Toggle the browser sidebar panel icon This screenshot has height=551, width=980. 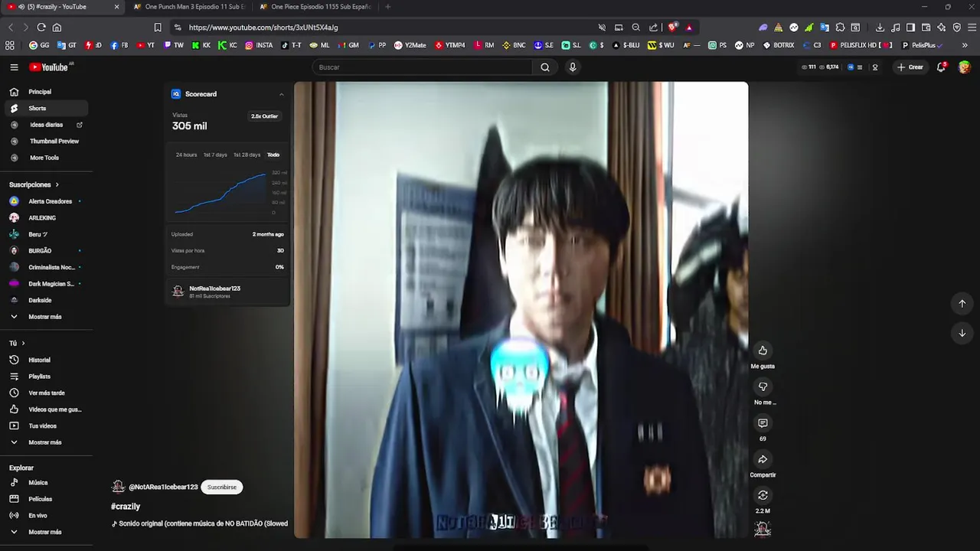(x=910, y=28)
